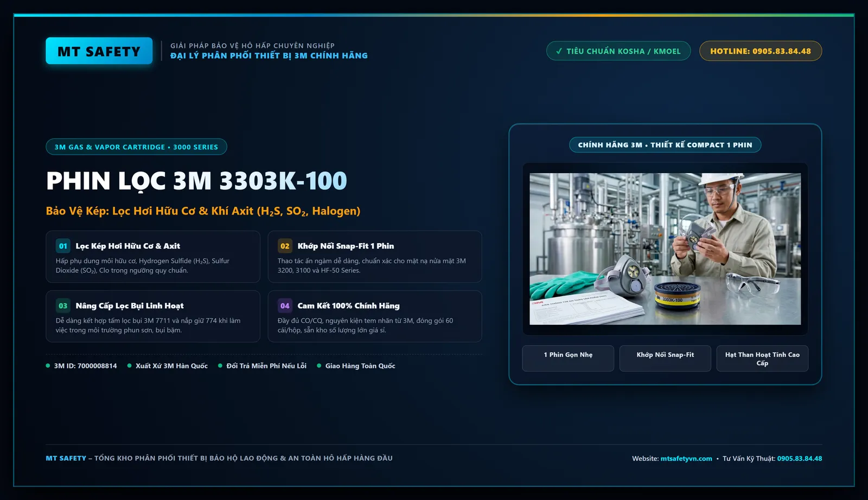Click the Đầy đủ CO/CQ description text
This screenshot has height=500, width=868.
(365, 325)
